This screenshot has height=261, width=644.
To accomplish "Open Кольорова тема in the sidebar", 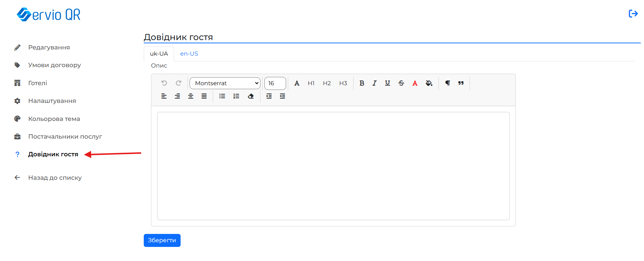I will tap(54, 119).
